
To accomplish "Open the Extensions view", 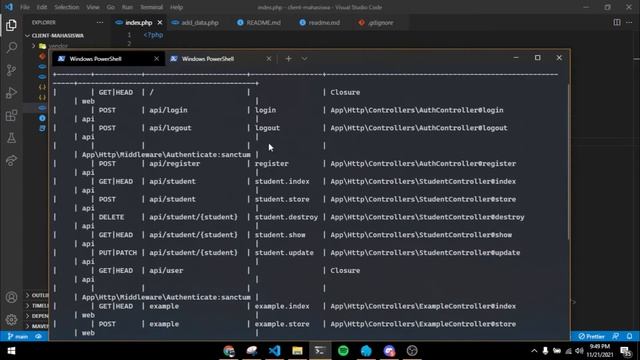I will [11, 116].
